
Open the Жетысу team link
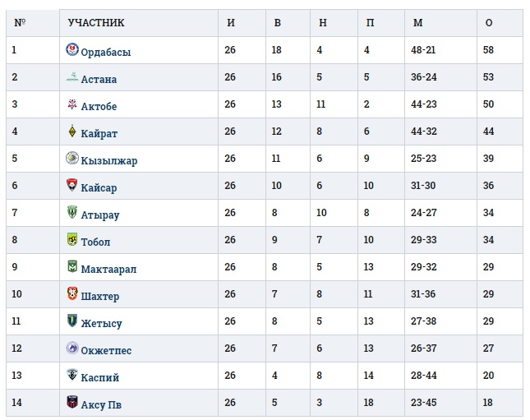pos(101,323)
